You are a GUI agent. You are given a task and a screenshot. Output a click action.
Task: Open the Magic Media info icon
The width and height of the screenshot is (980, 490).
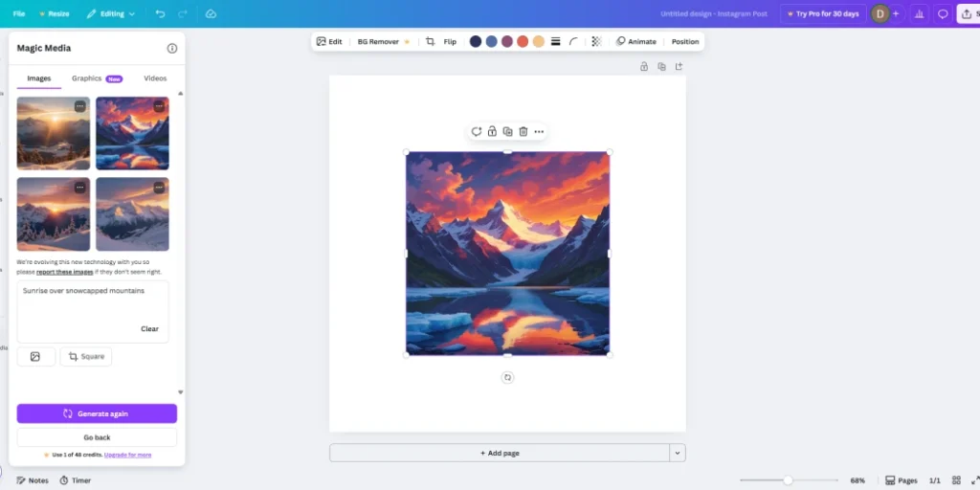pyautogui.click(x=172, y=49)
